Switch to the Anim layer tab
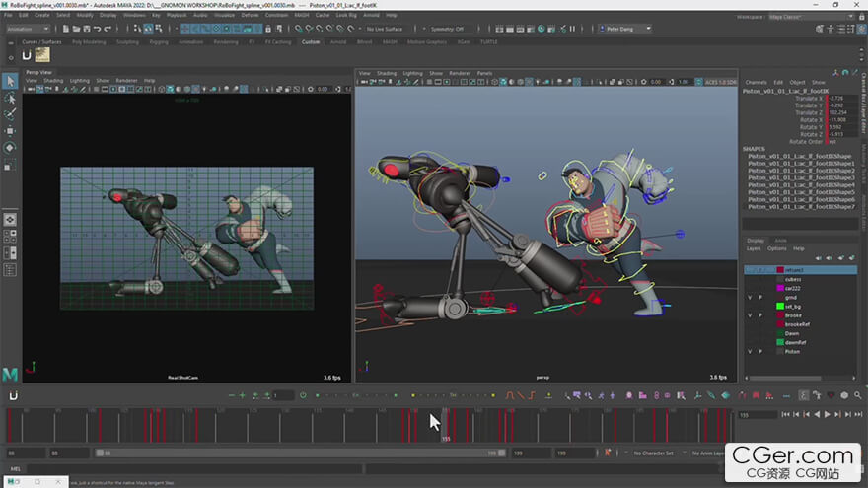 tap(780, 241)
